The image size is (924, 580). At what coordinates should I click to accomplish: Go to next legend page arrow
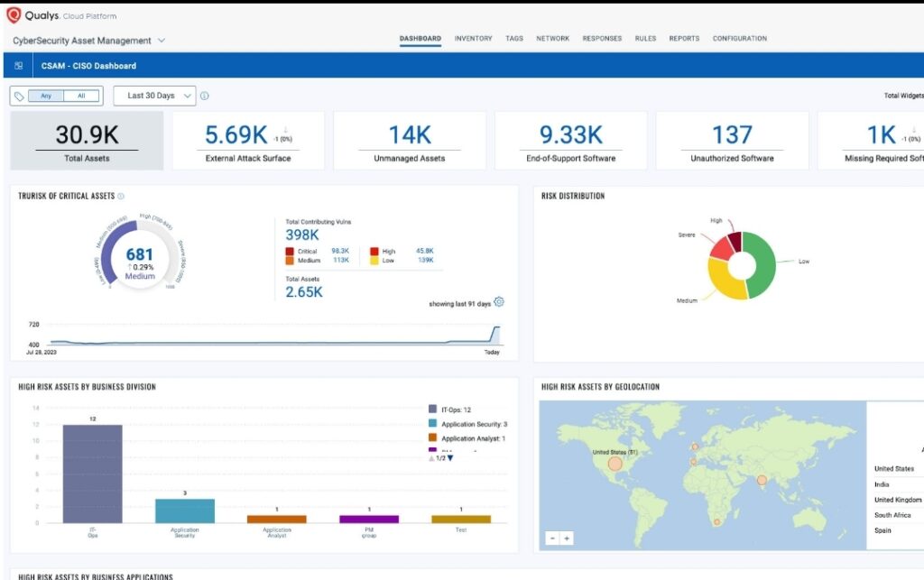tap(450, 457)
